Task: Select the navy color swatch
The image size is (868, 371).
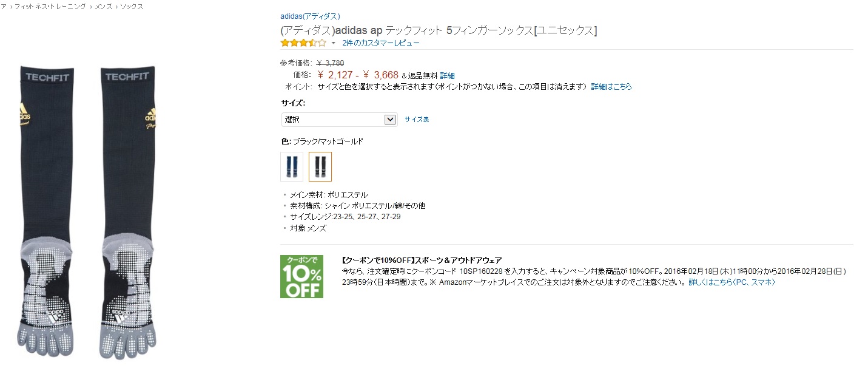Action: 292,166
